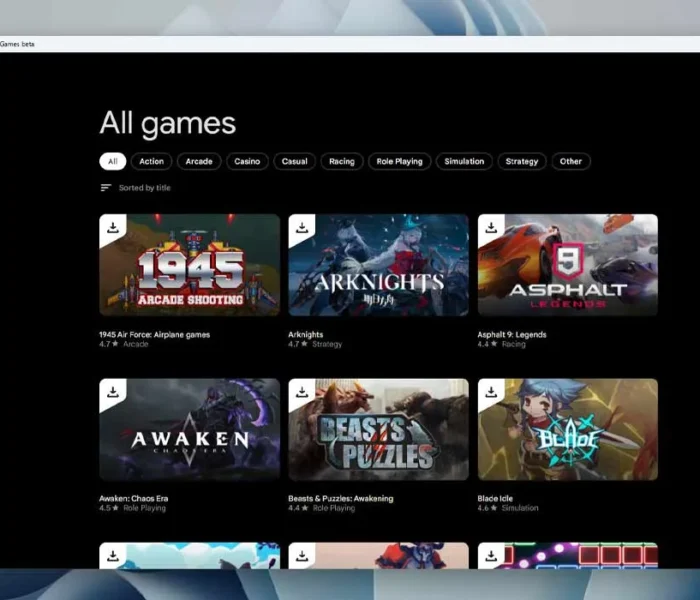
Task: Click the Awaken: Chaos Era title
Action: pyautogui.click(x=133, y=499)
